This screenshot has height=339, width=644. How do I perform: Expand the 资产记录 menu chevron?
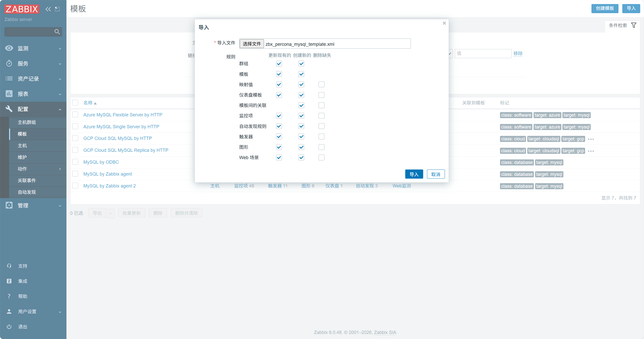pyautogui.click(x=60, y=79)
